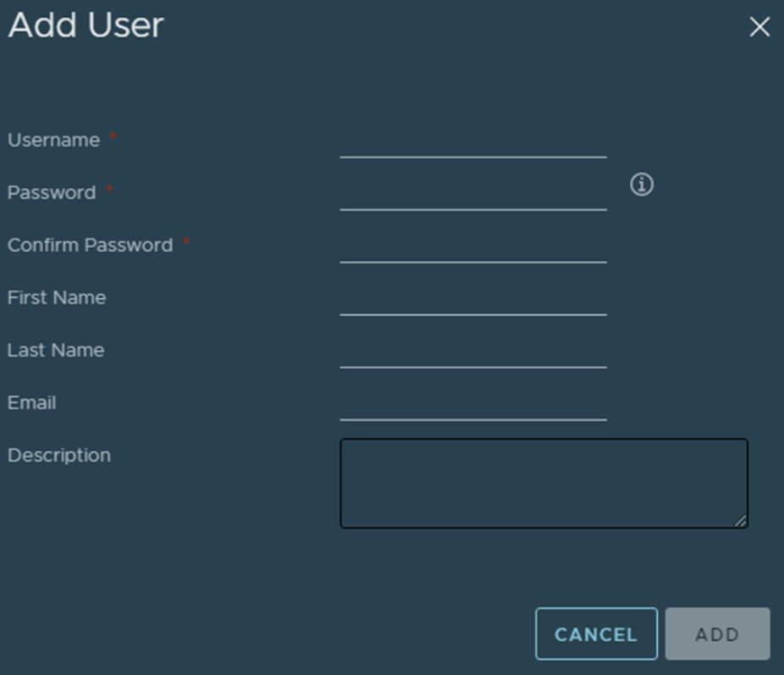Click the ADD button

(x=717, y=634)
